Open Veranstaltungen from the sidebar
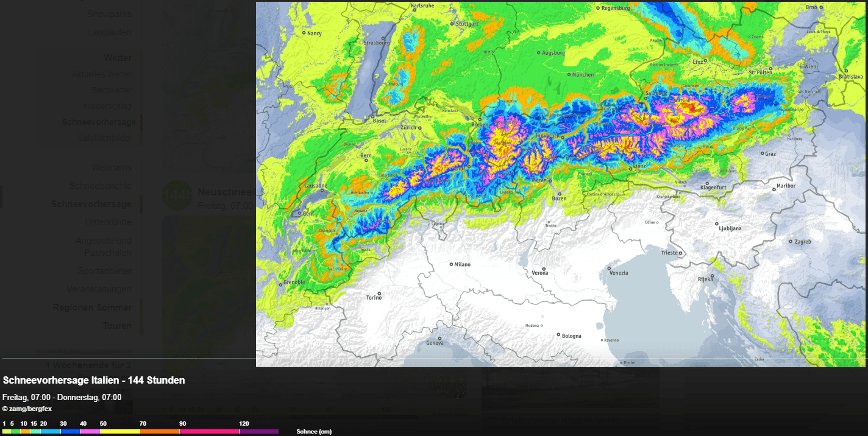This screenshot has height=436, width=868. pyautogui.click(x=99, y=289)
